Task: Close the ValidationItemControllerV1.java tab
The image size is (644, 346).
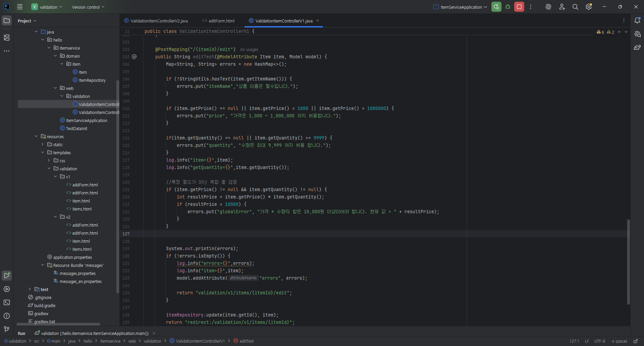Action: [318, 20]
